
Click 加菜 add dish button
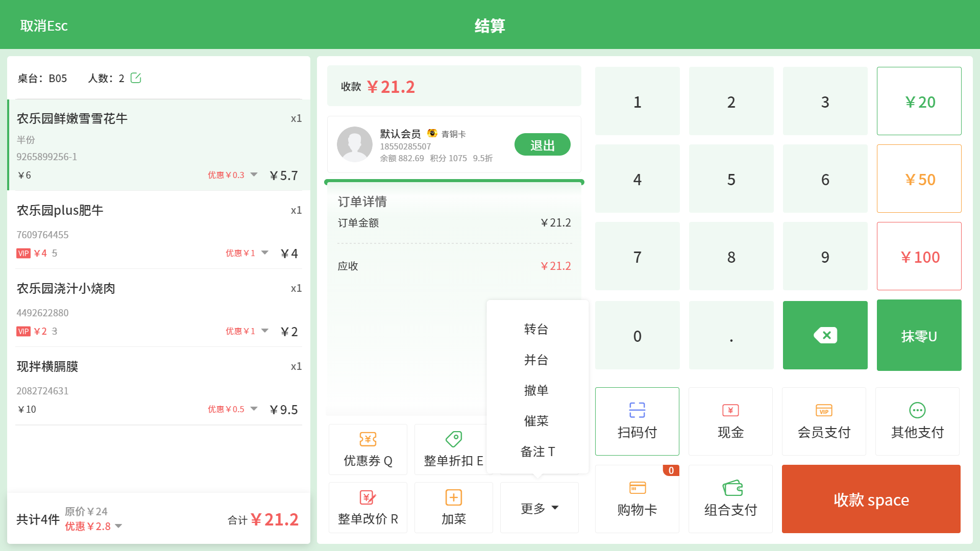pyautogui.click(x=454, y=508)
